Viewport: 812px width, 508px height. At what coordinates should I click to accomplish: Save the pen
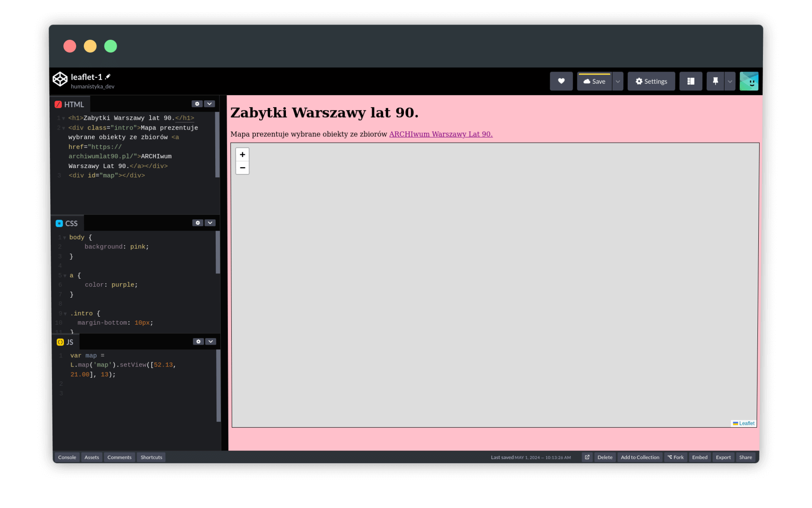tap(594, 81)
